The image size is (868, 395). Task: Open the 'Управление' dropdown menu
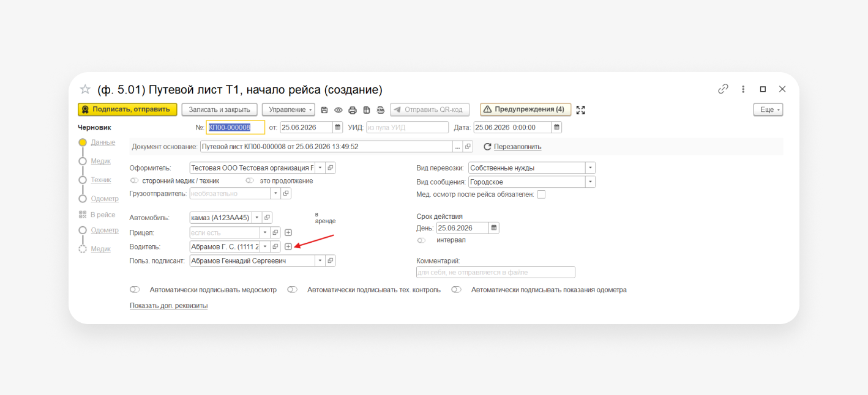(x=288, y=109)
